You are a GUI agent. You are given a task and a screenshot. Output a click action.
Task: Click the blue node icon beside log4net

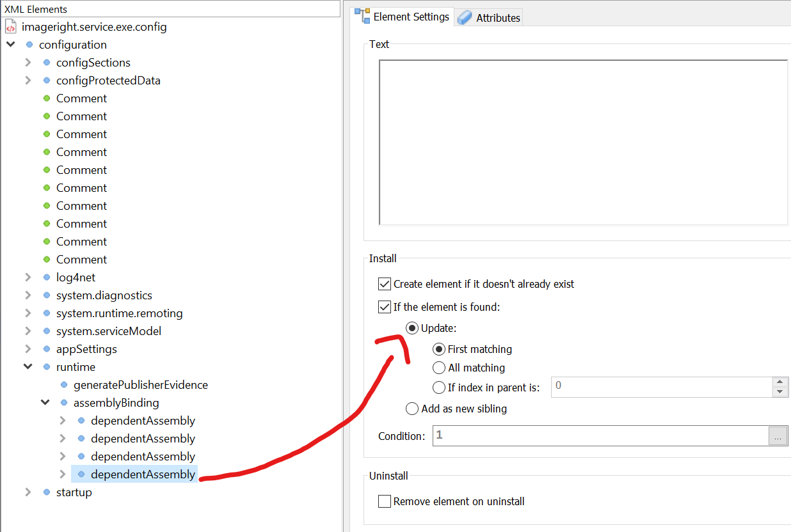click(46, 278)
